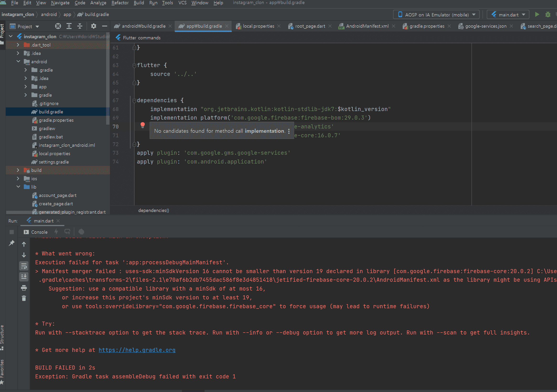Click the Up stack trace arrow
Image resolution: width=557 pixels, height=392 pixels.
click(24, 244)
